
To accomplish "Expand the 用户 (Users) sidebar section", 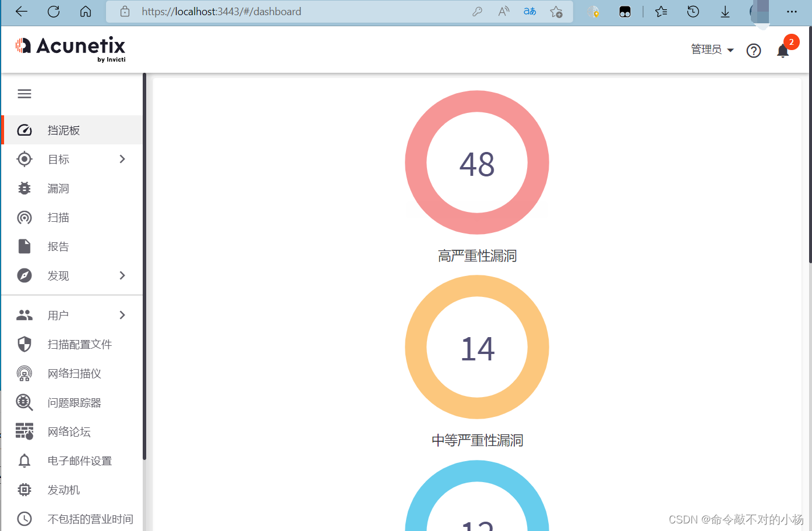I will point(58,315).
